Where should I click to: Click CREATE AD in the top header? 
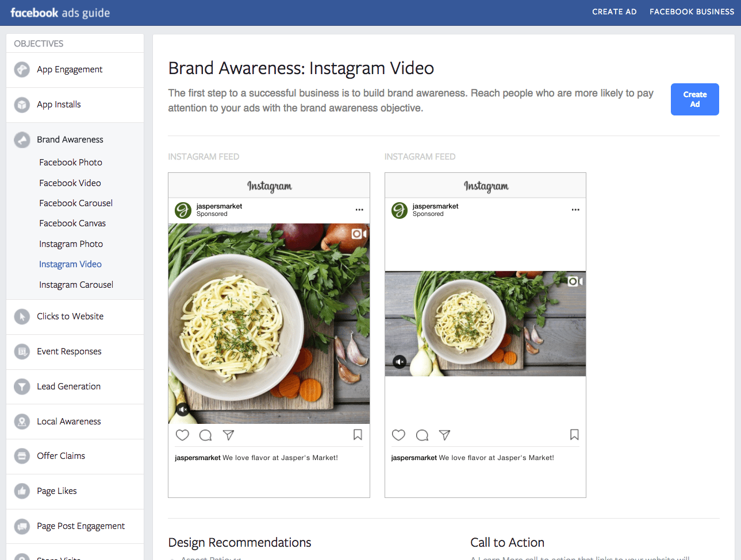[x=615, y=11]
